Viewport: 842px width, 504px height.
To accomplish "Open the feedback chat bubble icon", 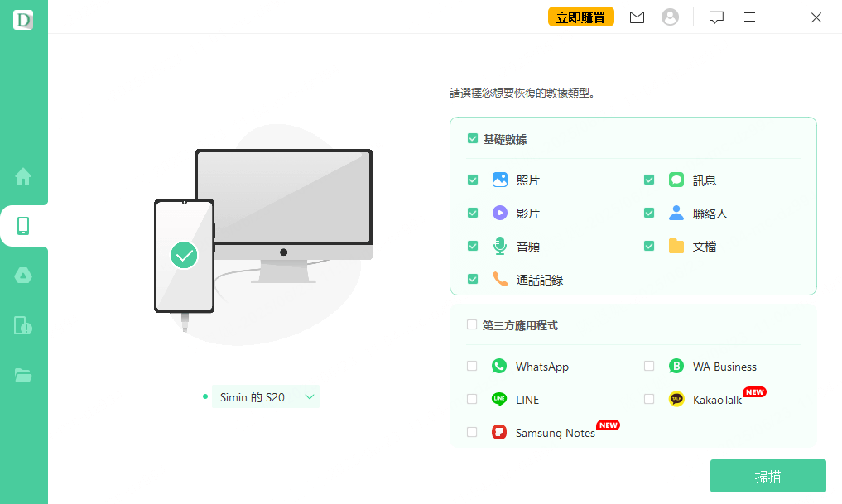I will 716,17.
